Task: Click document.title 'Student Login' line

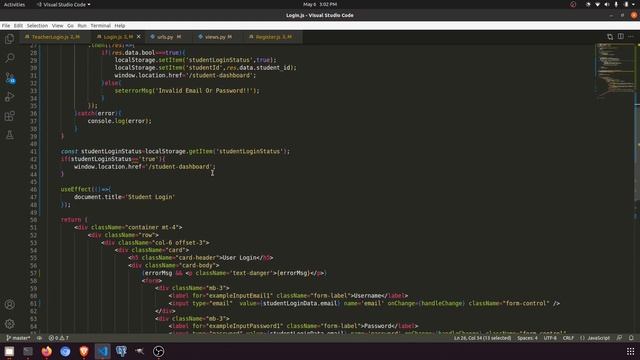Action: (x=124, y=197)
